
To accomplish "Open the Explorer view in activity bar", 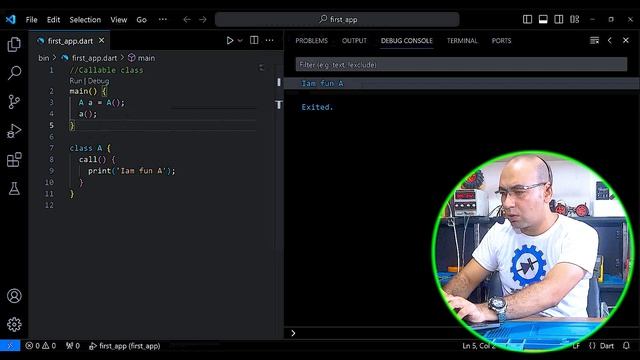I will pyautogui.click(x=14, y=44).
